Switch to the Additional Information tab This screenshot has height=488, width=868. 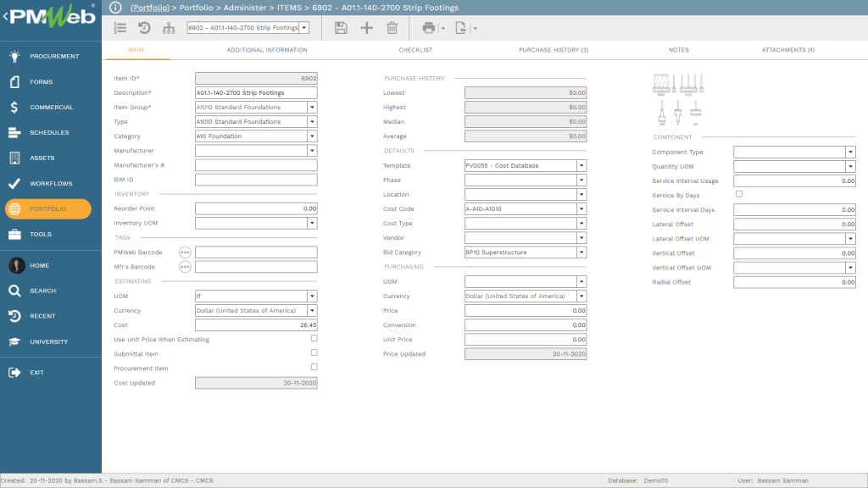tap(267, 50)
